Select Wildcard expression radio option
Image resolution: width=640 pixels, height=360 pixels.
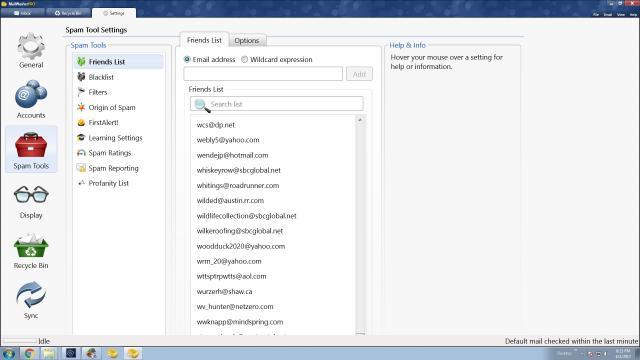pos(244,59)
